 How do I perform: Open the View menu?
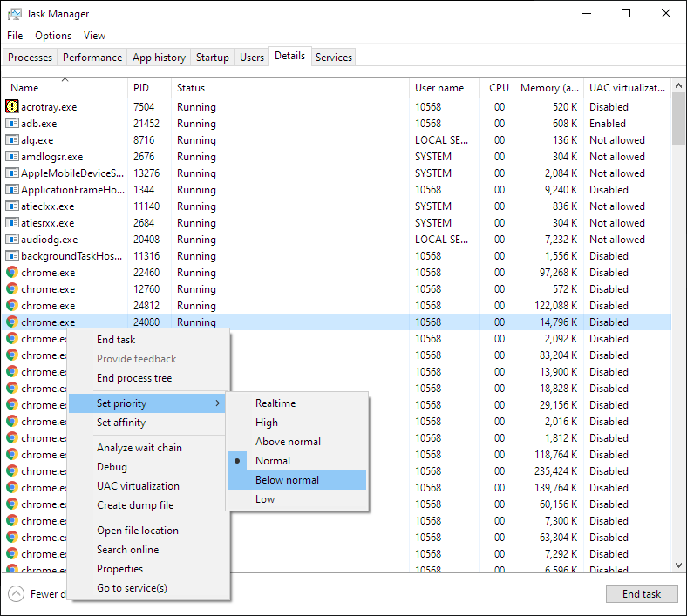tap(95, 36)
